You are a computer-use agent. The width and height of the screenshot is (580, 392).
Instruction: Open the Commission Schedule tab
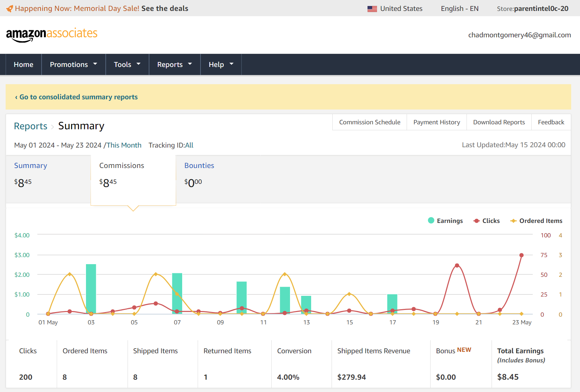click(370, 122)
